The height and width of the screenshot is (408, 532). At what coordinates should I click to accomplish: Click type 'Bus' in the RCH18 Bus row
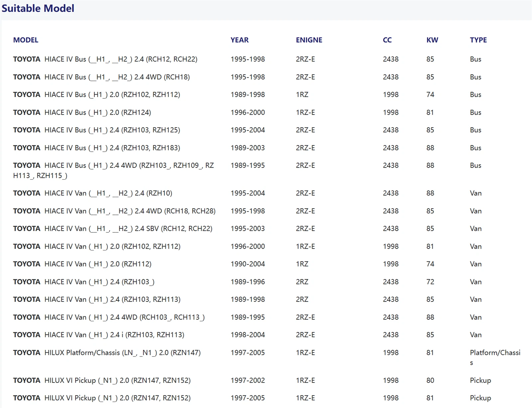pos(475,77)
